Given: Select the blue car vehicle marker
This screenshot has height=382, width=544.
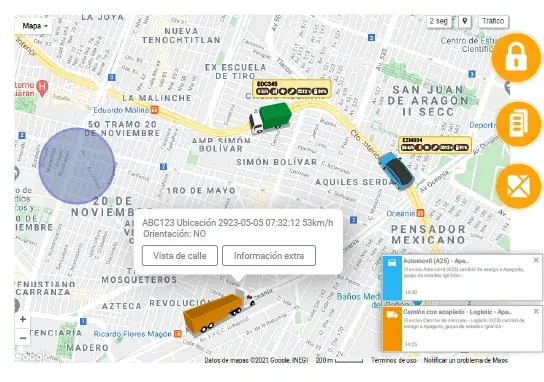Looking at the screenshot, I should click(x=396, y=171).
